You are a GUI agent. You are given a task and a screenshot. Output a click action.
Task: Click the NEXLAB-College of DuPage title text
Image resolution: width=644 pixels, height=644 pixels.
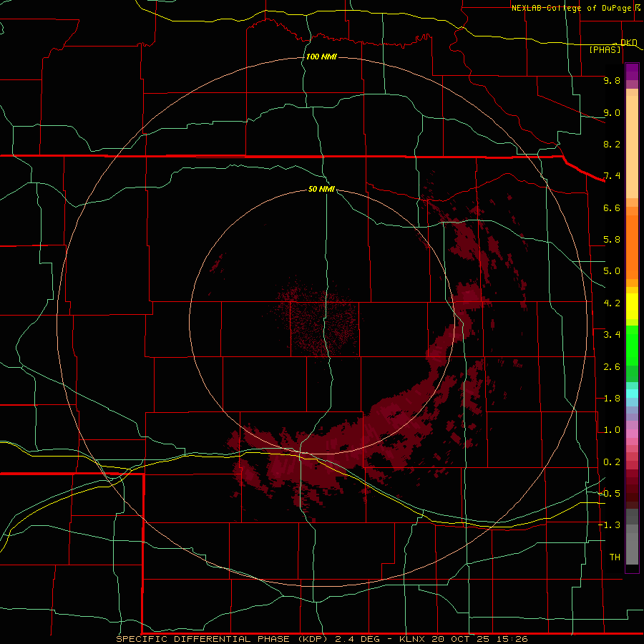(571, 8)
